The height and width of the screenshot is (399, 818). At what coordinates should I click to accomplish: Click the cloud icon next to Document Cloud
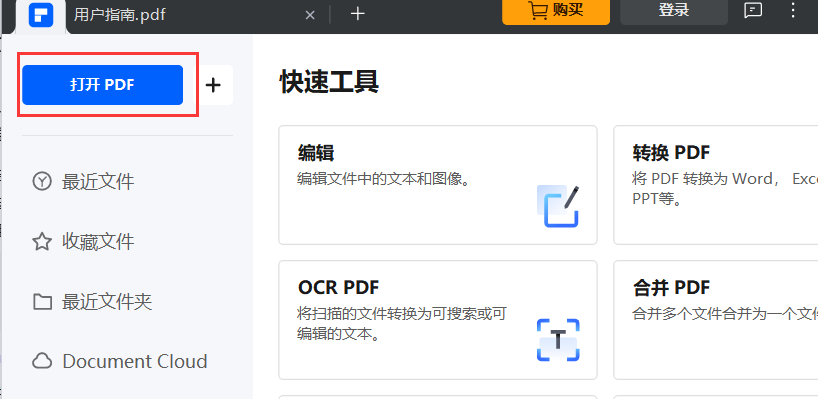coord(42,361)
